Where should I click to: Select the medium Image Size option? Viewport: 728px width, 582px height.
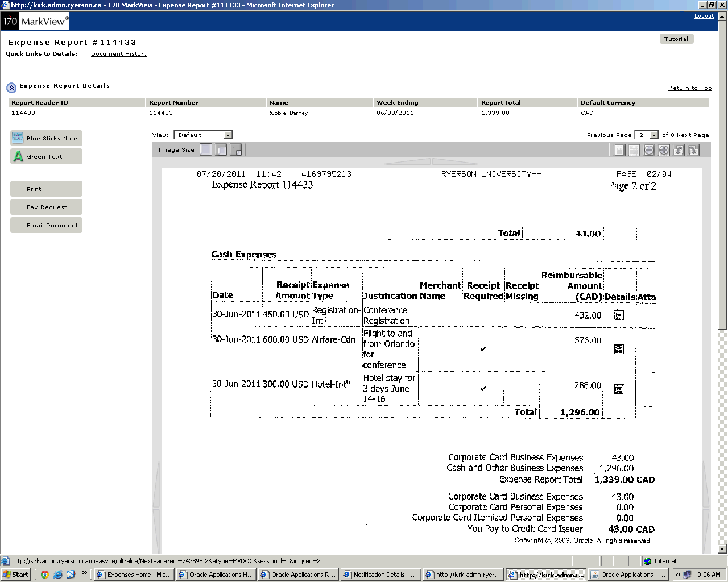pyautogui.click(x=221, y=150)
